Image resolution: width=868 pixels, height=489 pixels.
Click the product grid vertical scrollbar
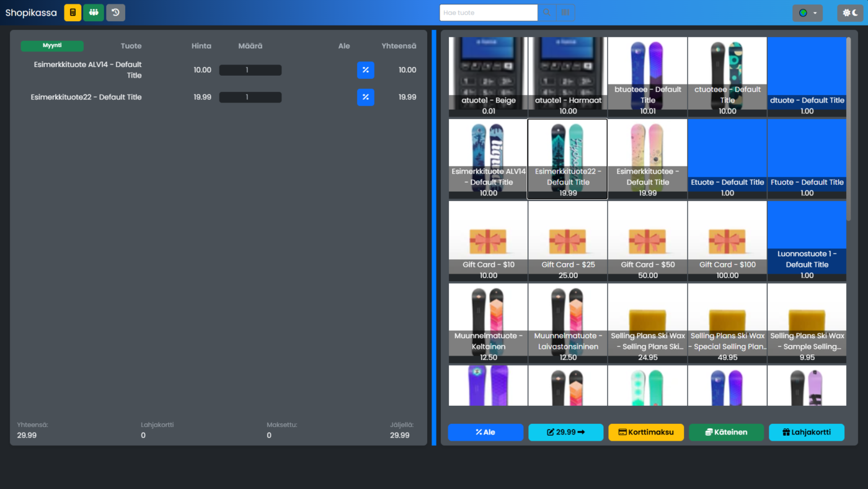(x=849, y=130)
